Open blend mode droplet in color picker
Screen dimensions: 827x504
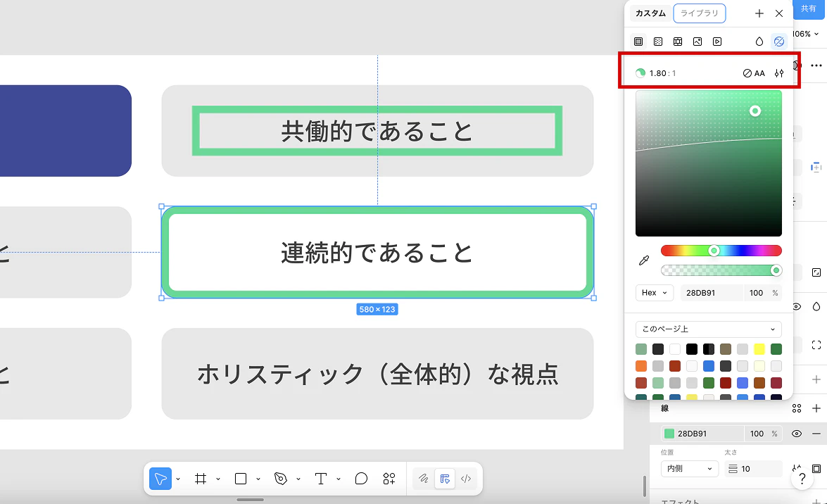[x=759, y=41]
